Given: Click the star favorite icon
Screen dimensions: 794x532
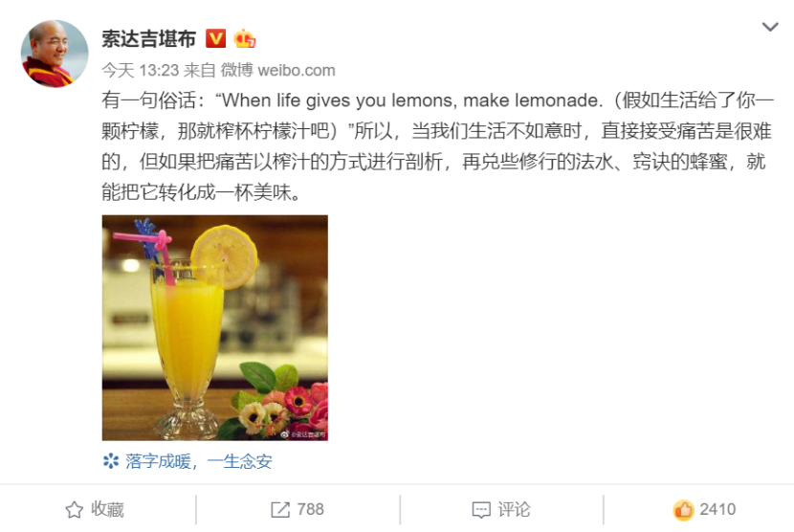Looking at the screenshot, I should click(75, 510).
